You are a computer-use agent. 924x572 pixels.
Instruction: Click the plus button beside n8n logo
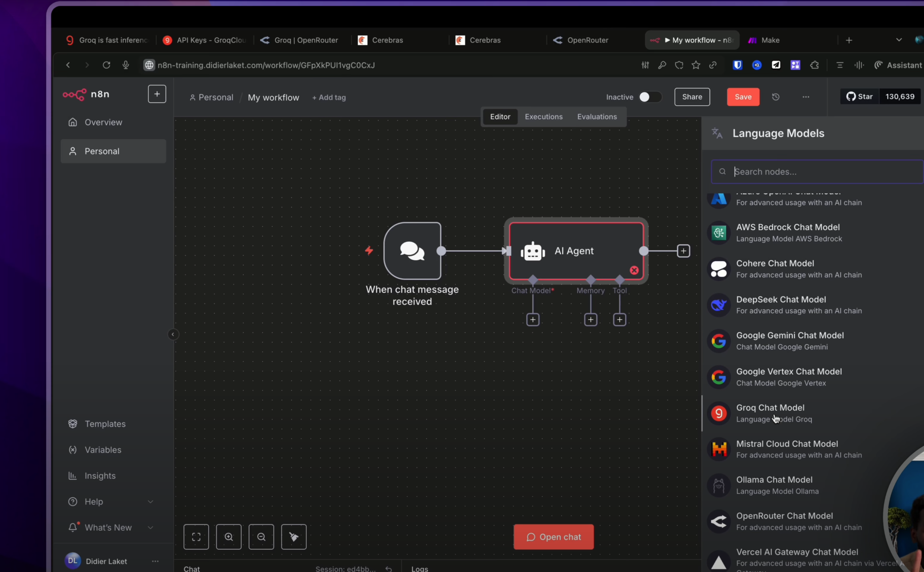coord(157,94)
